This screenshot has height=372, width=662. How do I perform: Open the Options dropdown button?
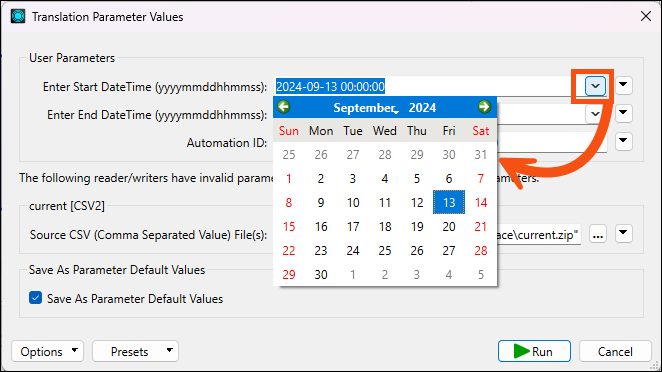(x=47, y=351)
